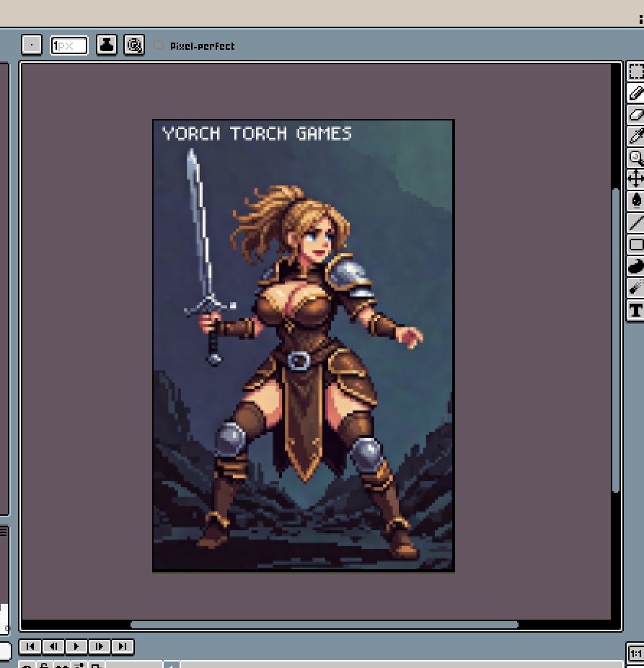Select the Eraser tool
The image size is (644, 668).
pyautogui.click(x=635, y=115)
